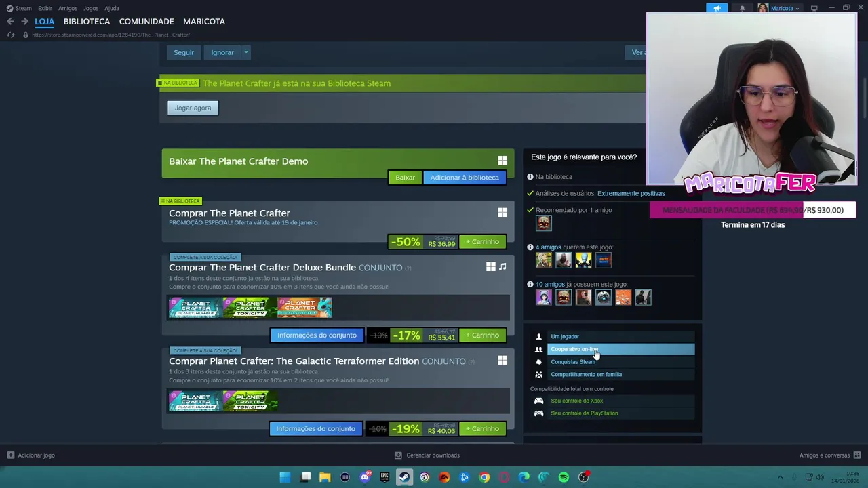Reload the page with the refresh icon
The width and height of the screenshot is (868, 488).
click(x=10, y=35)
